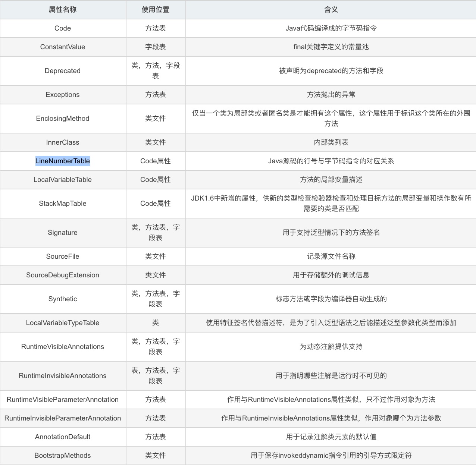Click the 表，方法表，字段表 cell in RuntimeInvisibleAnnotations row
The width and height of the screenshot is (476, 466).
156,376
